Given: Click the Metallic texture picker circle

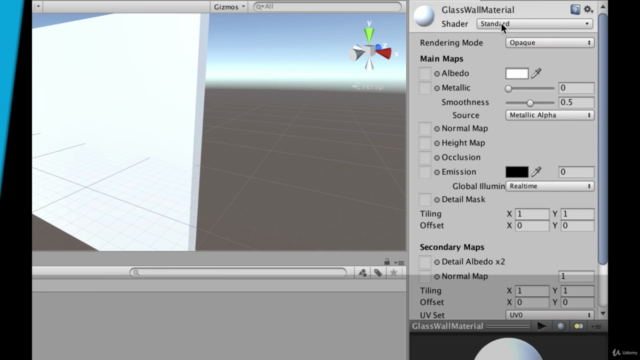Looking at the screenshot, I should pyautogui.click(x=437, y=88).
